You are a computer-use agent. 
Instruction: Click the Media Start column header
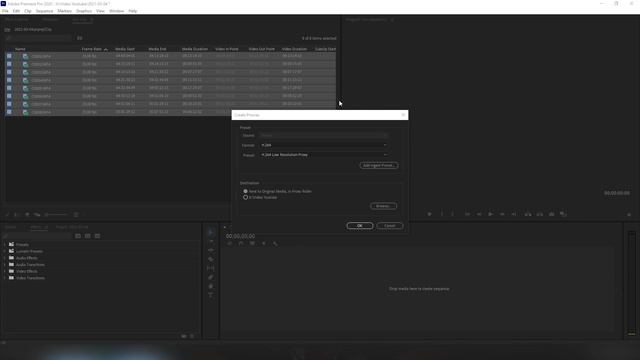pos(125,49)
